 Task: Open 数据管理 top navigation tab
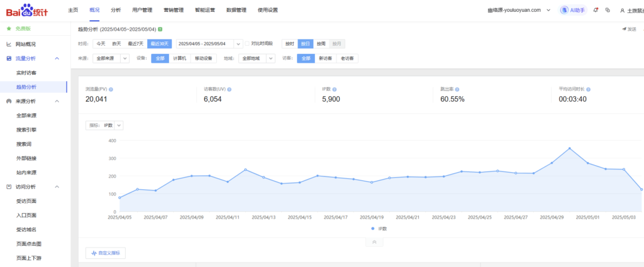pyautogui.click(x=236, y=10)
